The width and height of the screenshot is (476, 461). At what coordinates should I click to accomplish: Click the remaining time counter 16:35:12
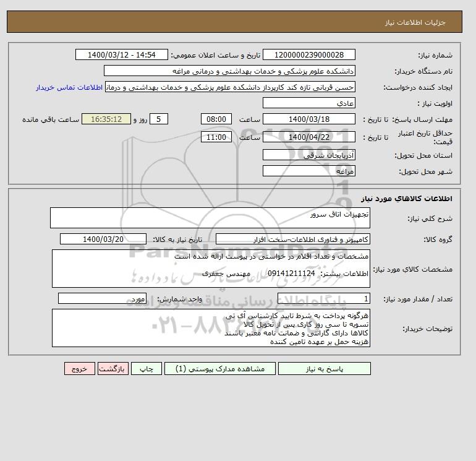(x=106, y=119)
